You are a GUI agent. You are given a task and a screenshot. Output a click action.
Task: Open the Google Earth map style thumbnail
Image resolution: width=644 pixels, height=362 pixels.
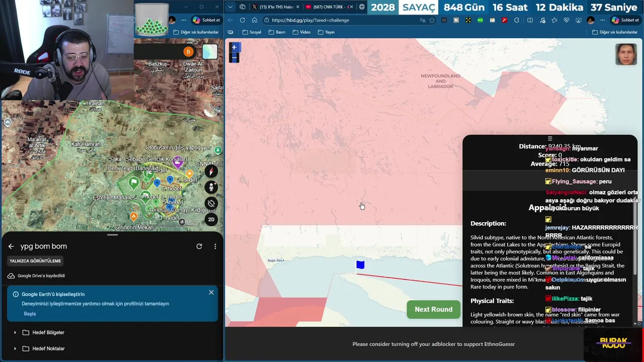pyautogui.click(x=210, y=52)
